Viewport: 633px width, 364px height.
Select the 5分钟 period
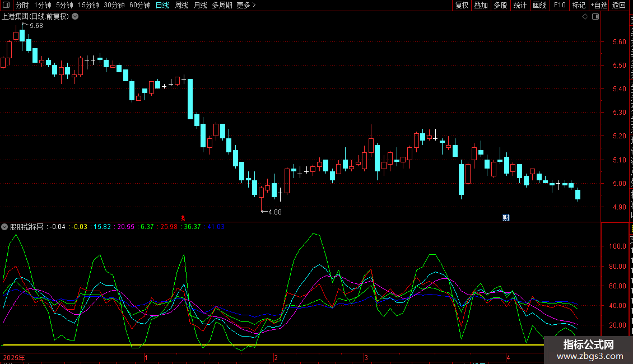coord(64,5)
